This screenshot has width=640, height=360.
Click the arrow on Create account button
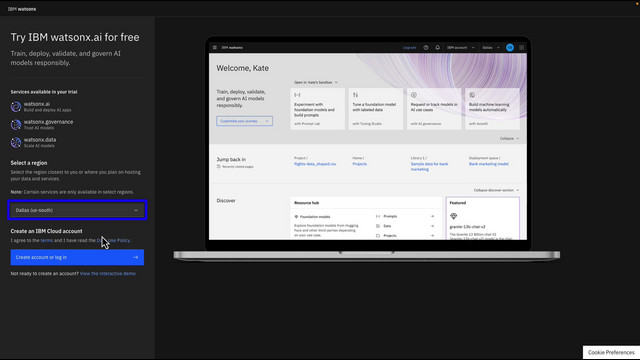pyautogui.click(x=136, y=258)
